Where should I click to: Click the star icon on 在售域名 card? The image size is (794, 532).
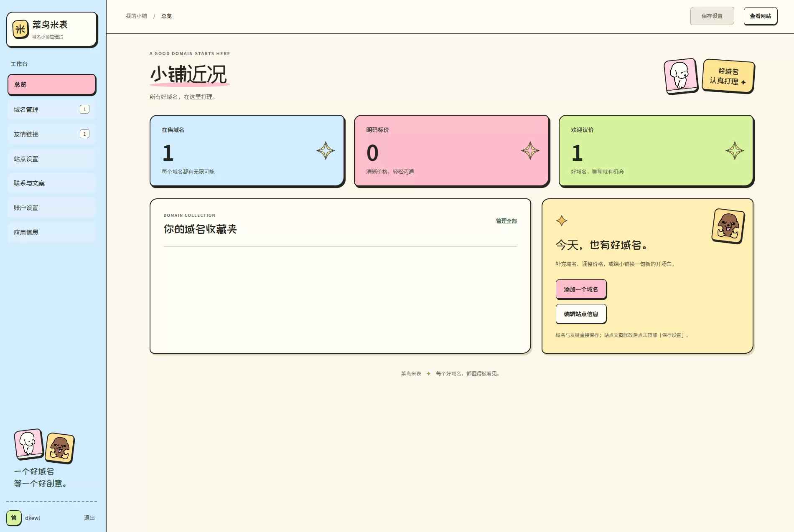326,151
